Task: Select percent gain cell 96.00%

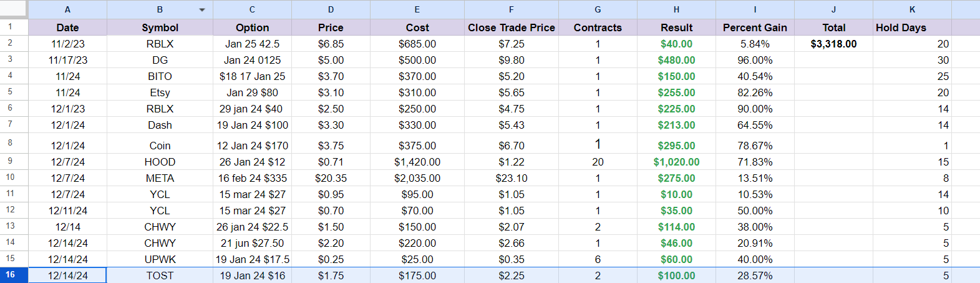Action: click(x=755, y=60)
